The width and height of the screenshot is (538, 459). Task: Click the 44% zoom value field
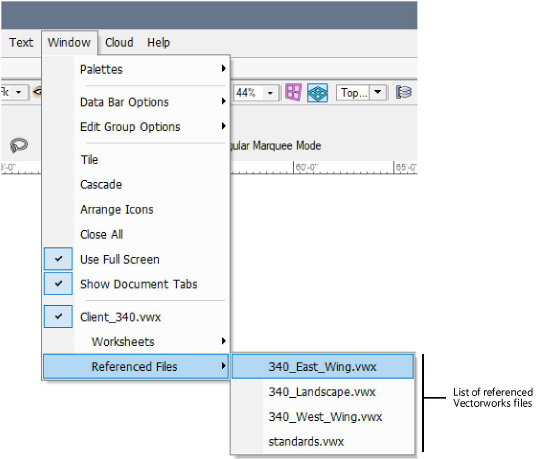(249, 93)
